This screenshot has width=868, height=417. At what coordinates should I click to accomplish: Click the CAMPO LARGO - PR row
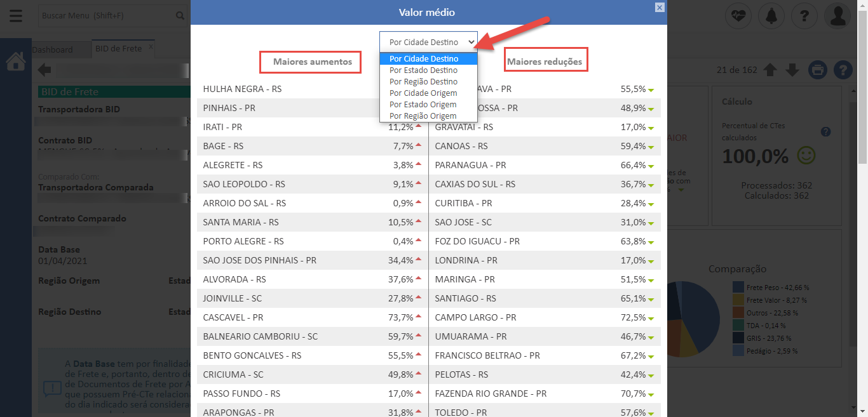(x=545, y=317)
